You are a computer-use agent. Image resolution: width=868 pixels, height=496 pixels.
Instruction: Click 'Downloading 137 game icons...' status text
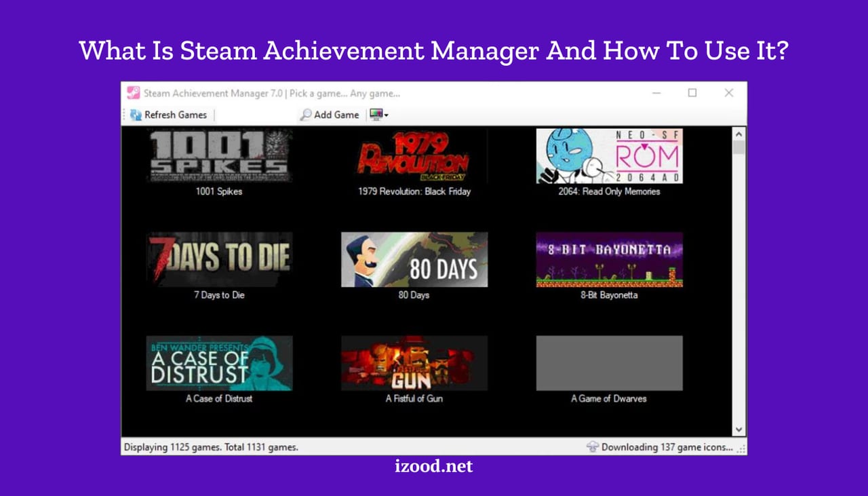667,447
